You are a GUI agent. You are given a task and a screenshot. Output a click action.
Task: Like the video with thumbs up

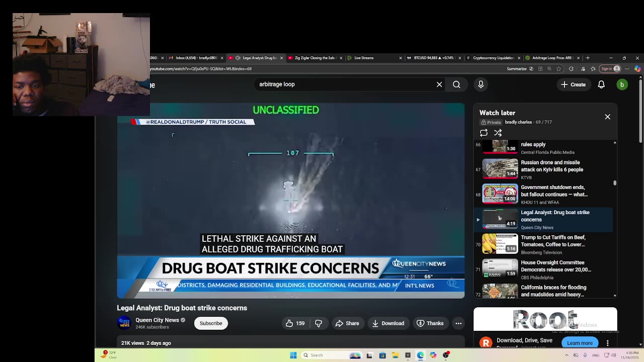pos(295,323)
